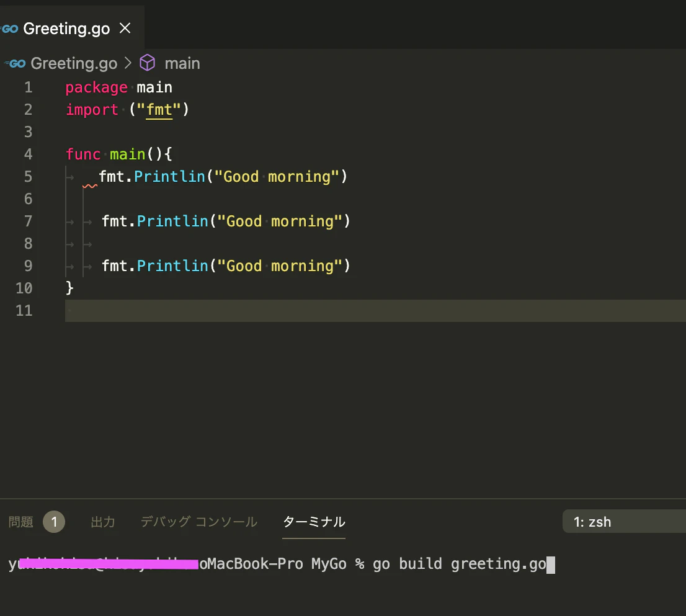The height and width of the screenshot is (616, 686).
Task: Switch to the 出力 output tab
Action: (x=103, y=522)
